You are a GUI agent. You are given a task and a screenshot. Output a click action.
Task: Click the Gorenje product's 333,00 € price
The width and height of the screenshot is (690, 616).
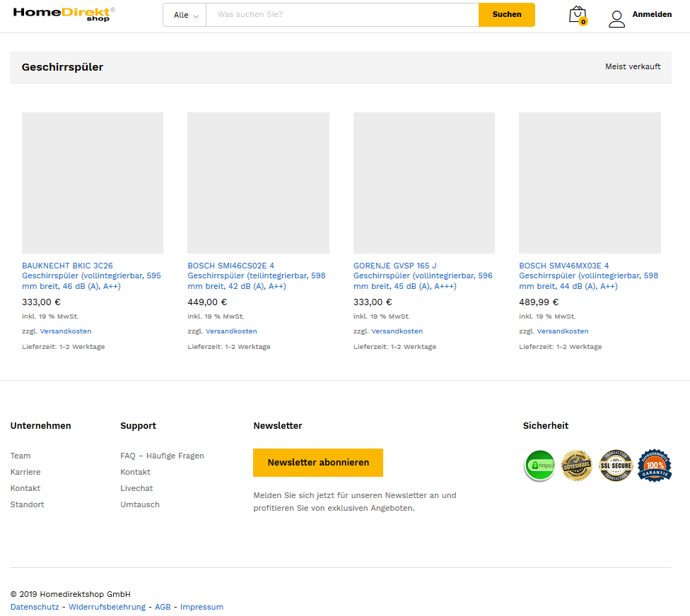pyautogui.click(x=373, y=302)
